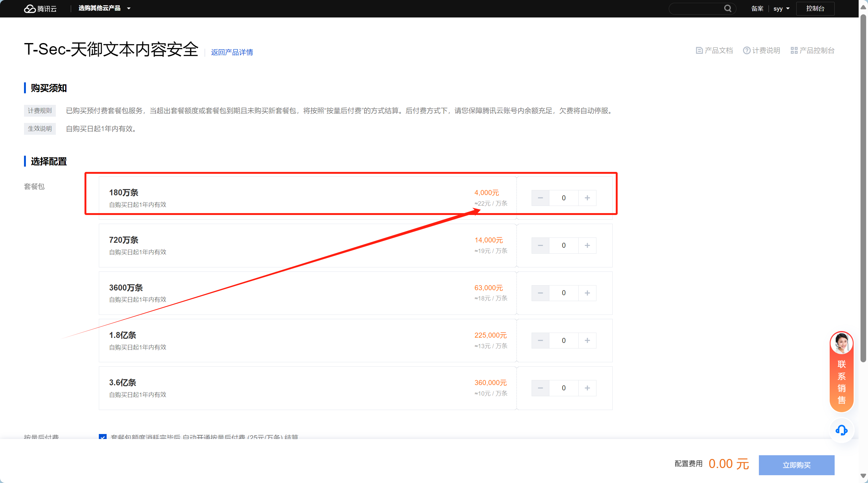
Task: Click the 4,000元 price text
Action: (x=487, y=193)
